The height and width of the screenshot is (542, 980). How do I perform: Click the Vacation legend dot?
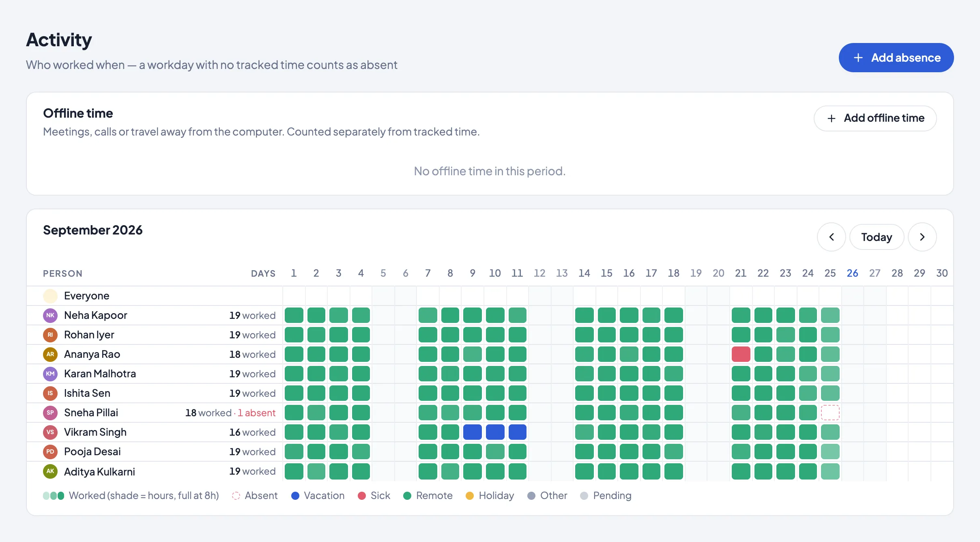(295, 496)
